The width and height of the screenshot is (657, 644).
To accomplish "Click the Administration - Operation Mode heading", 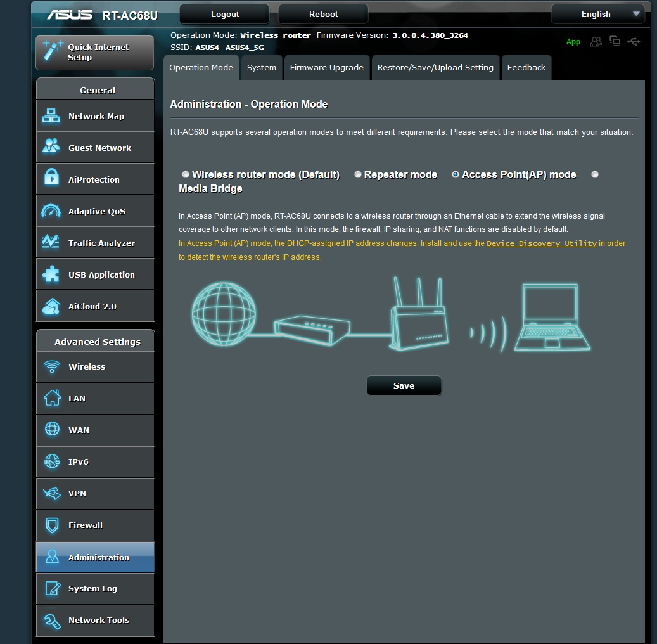I will click(249, 105).
